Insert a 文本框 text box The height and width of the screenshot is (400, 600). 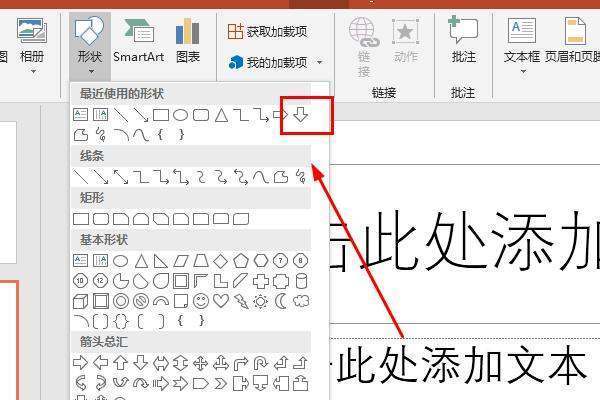522,40
